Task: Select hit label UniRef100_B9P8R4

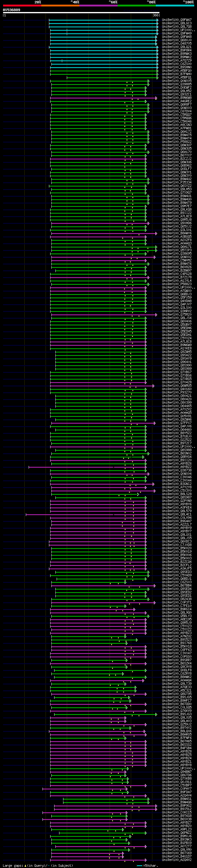Action: click(177, 50)
